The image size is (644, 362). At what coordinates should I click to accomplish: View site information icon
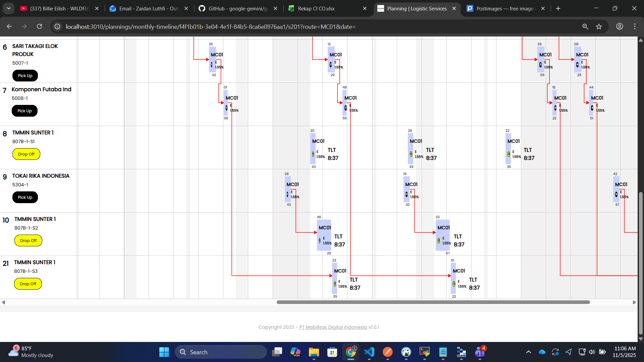click(57, 26)
